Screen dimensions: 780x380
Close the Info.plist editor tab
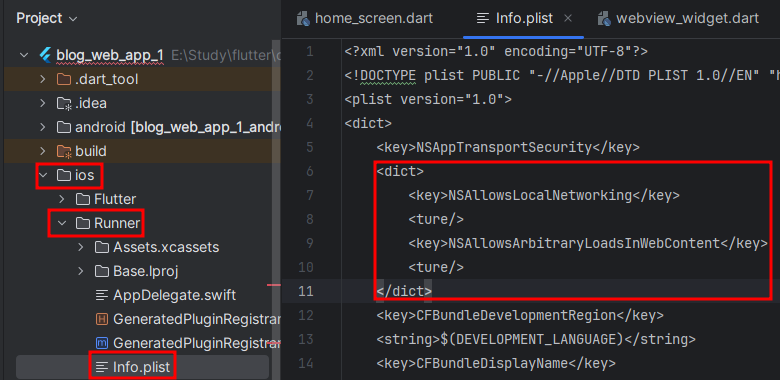(x=568, y=19)
